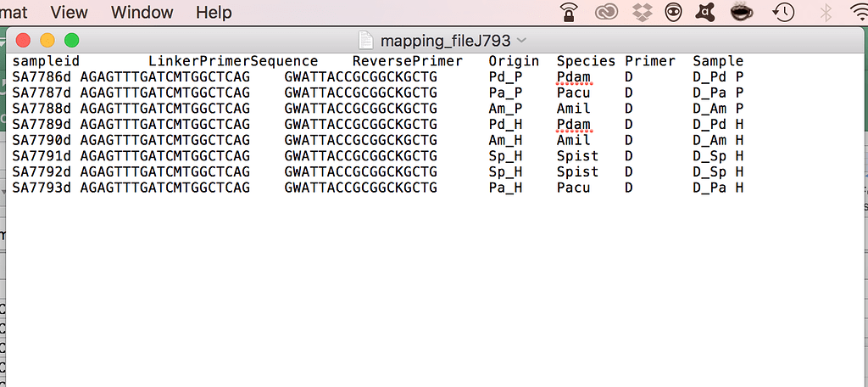Expand the title dropdown chevron beside mapping_fileJ793
Image resolution: width=868 pixels, height=387 pixels.
point(520,40)
